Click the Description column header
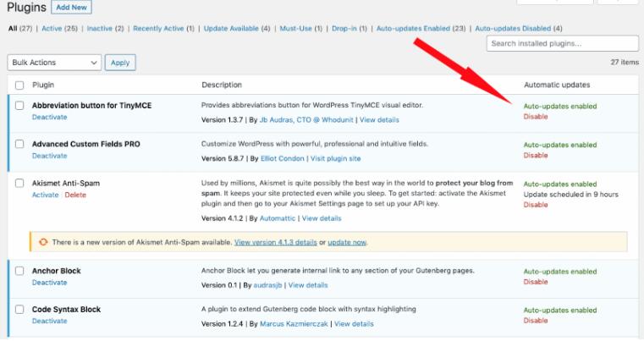The width and height of the screenshot is (644, 341). (222, 85)
